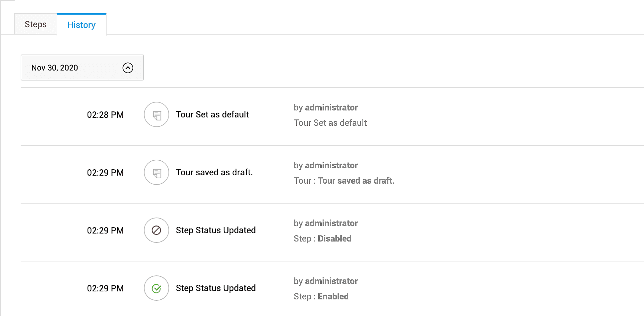This screenshot has width=644, height=316.
Task: Click administrator name on the Disabled step entry
Action: click(331, 223)
